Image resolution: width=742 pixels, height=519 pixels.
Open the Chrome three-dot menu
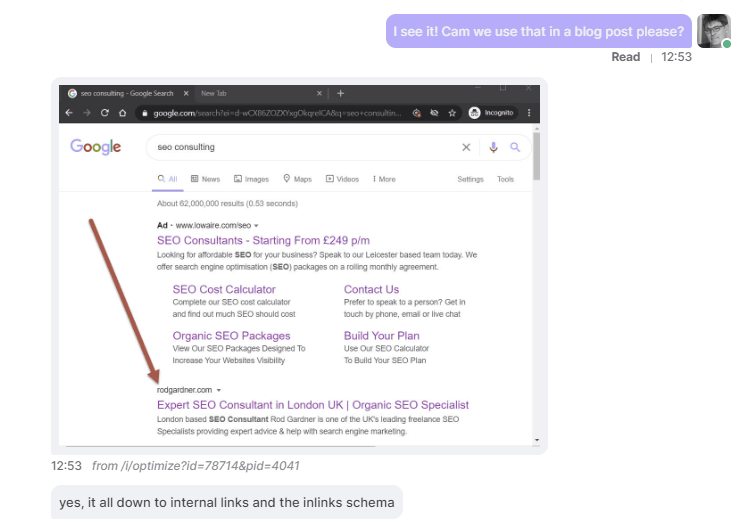(x=529, y=113)
